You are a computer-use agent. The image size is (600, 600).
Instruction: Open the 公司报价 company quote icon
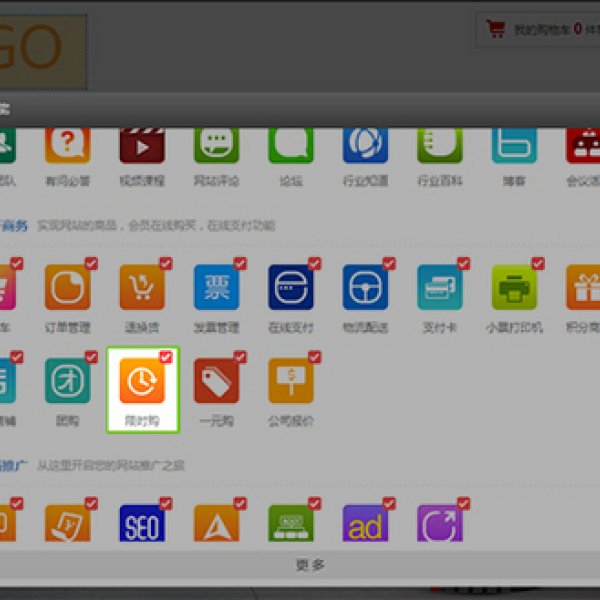coord(291,382)
